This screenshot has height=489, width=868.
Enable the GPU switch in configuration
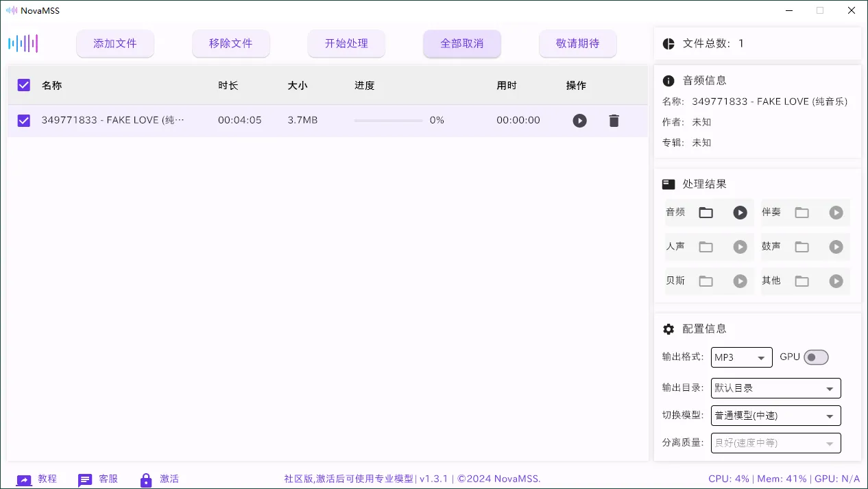[x=816, y=357]
